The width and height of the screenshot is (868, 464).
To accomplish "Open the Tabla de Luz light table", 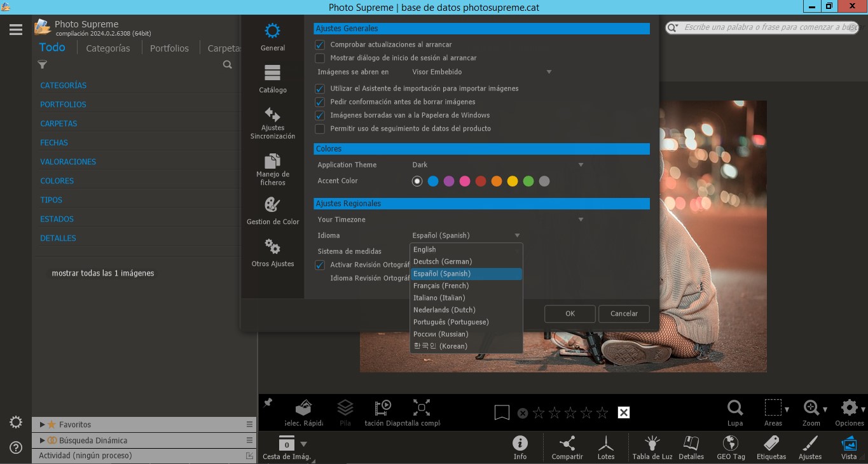I will tap(652, 447).
